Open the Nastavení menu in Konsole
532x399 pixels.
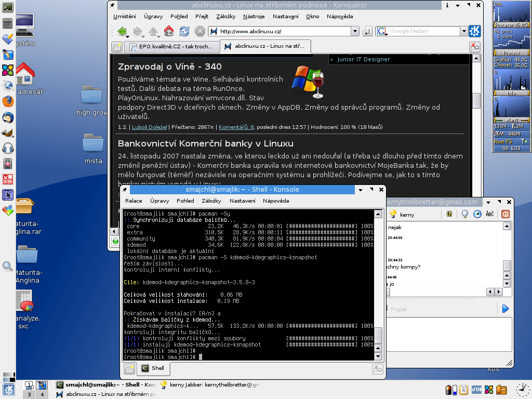coord(243,201)
